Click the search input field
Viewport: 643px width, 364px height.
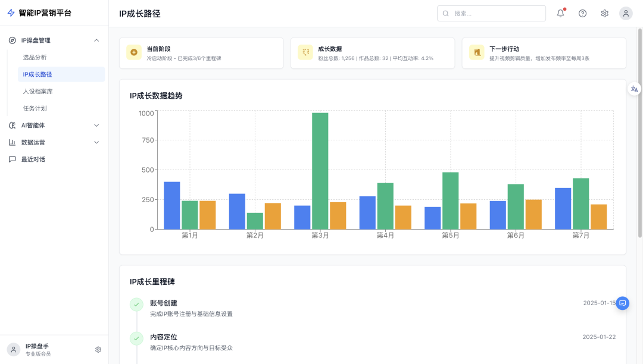point(491,14)
